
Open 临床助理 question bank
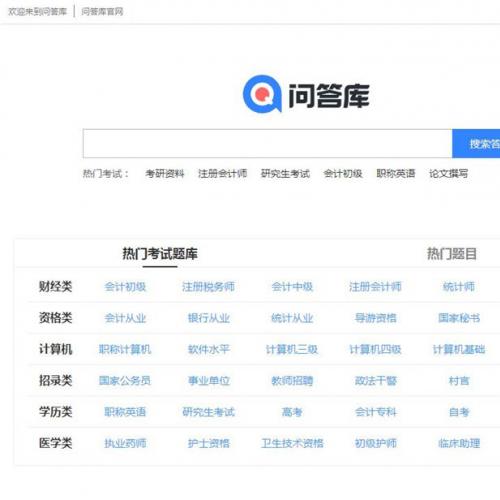pos(459,443)
